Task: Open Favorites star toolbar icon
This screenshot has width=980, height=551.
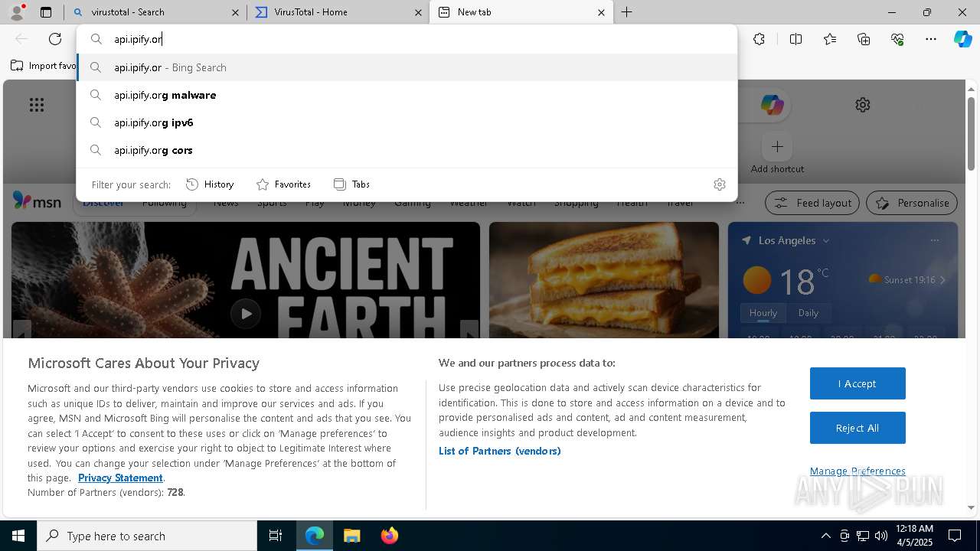Action: (830, 39)
